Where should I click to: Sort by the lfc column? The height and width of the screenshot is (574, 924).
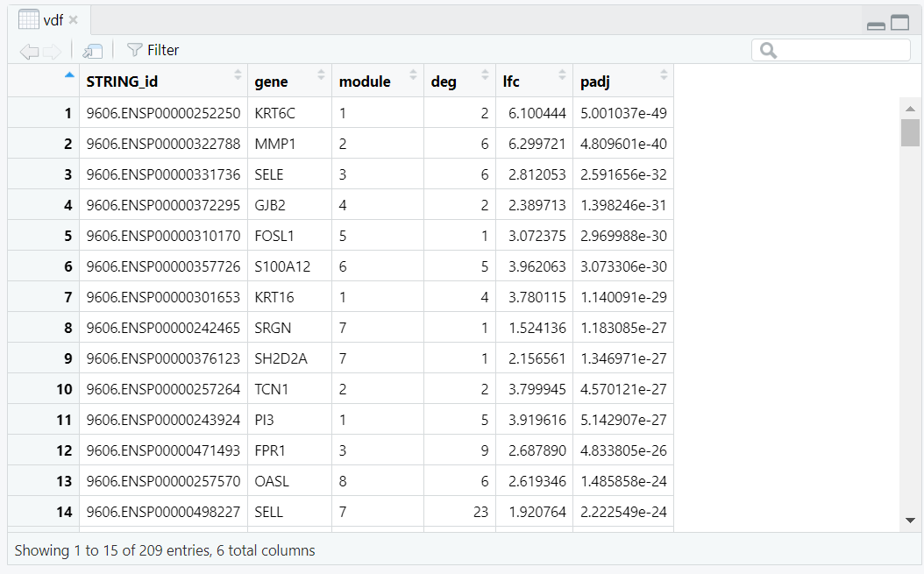533,81
